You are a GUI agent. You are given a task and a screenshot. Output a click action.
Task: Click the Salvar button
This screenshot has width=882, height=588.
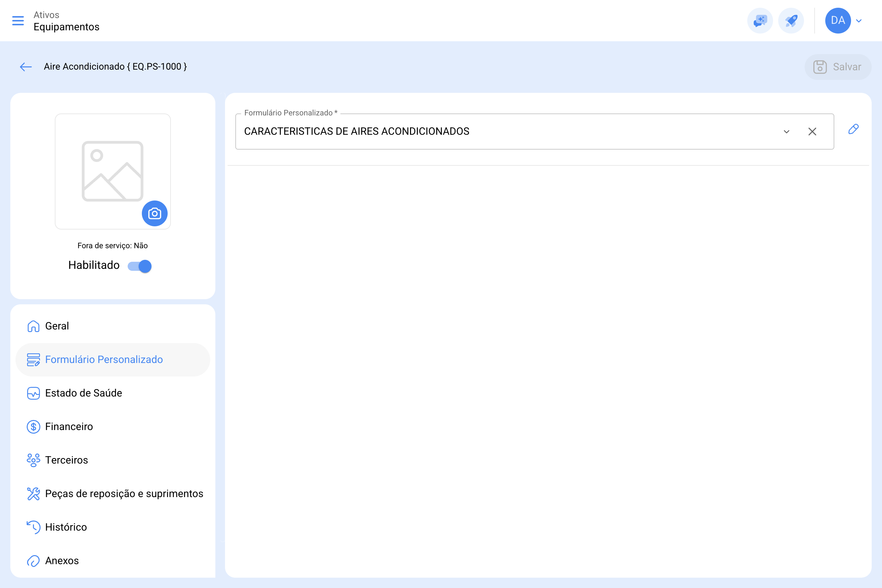tap(838, 67)
